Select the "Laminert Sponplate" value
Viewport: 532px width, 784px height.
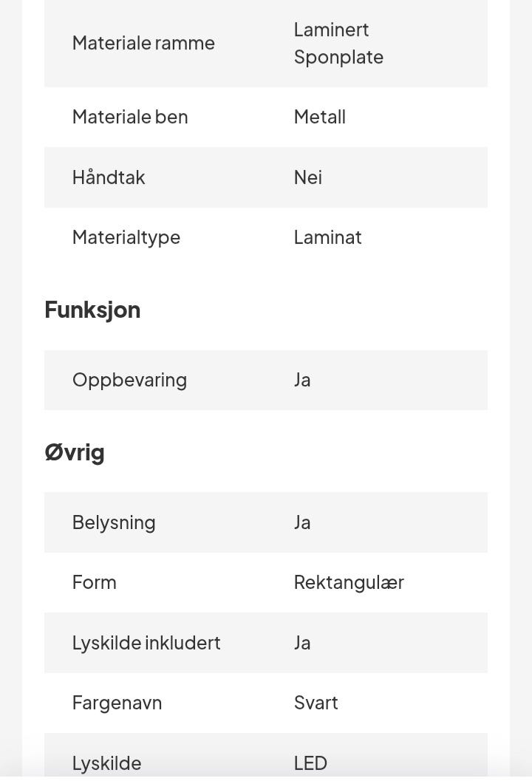point(338,43)
